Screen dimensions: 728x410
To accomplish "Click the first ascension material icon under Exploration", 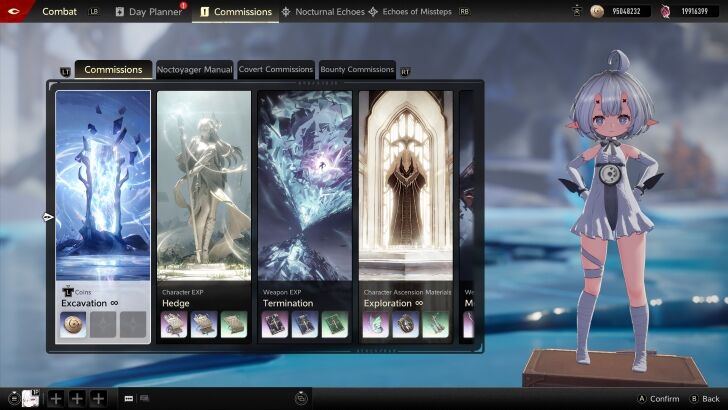I will 377,324.
